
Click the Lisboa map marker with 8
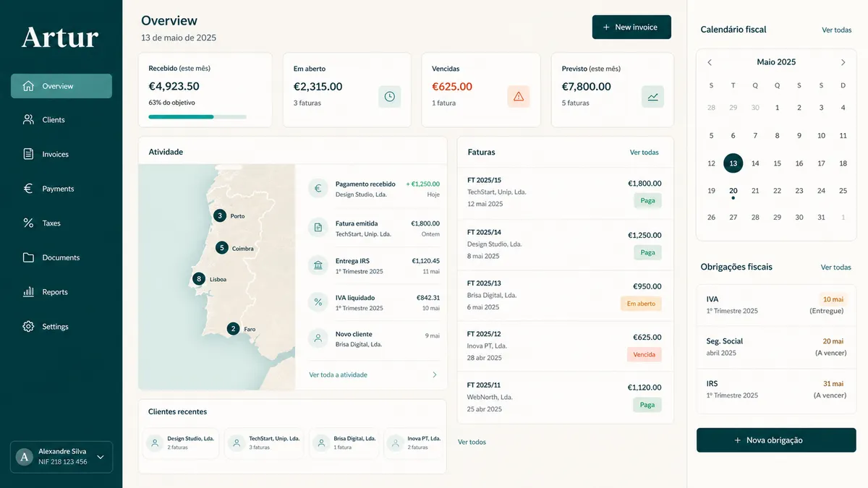tap(199, 278)
